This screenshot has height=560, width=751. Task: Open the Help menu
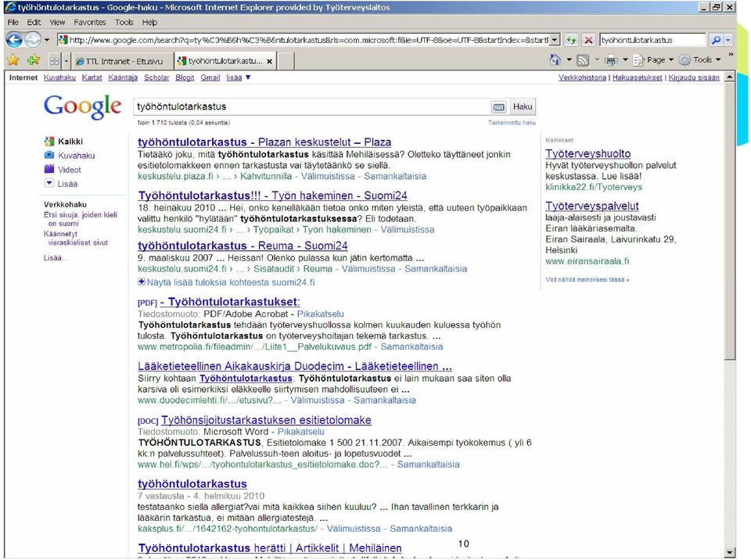tap(149, 22)
